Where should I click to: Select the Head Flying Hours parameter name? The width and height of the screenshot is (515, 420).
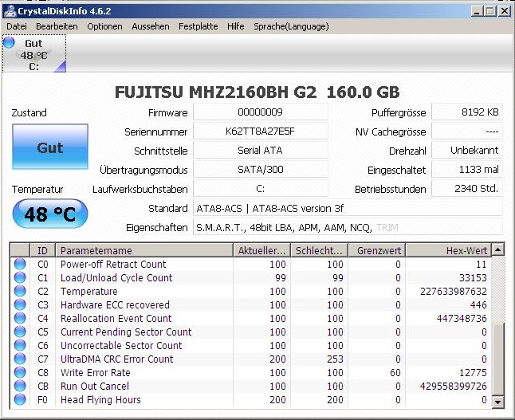tap(100, 399)
